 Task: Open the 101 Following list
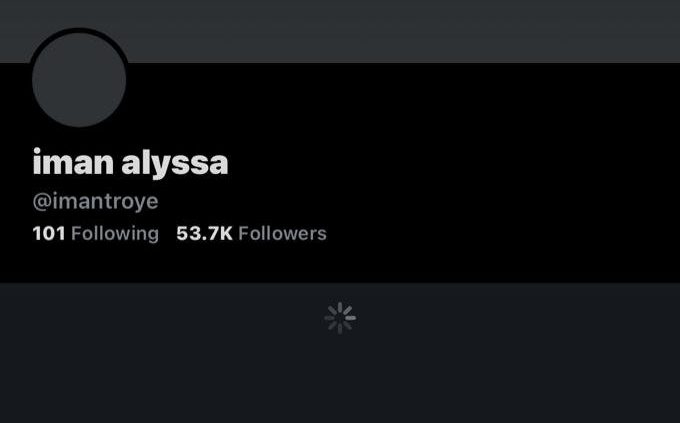pyautogui.click(x=95, y=233)
